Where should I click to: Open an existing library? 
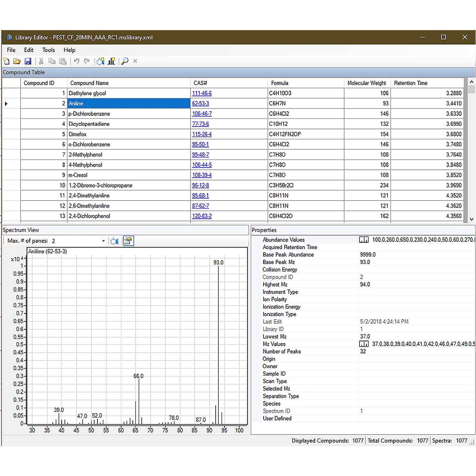pyautogui.click(x=17, y=61)
